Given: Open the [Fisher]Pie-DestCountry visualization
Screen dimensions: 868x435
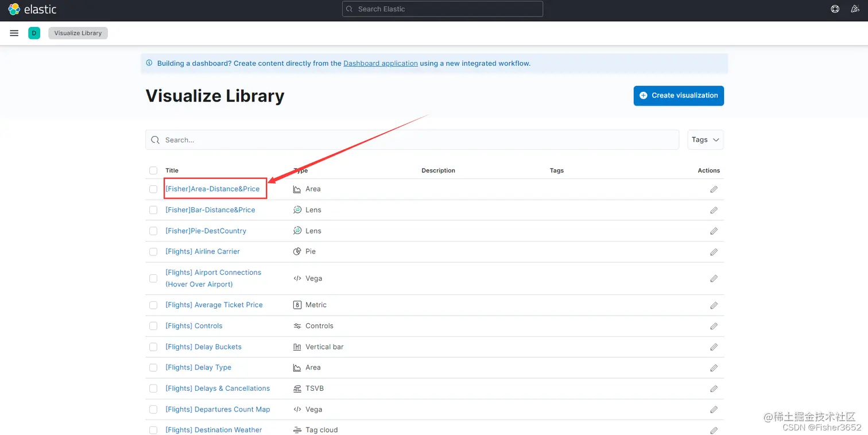Looking at the screenshot, I should click(206, 231).
